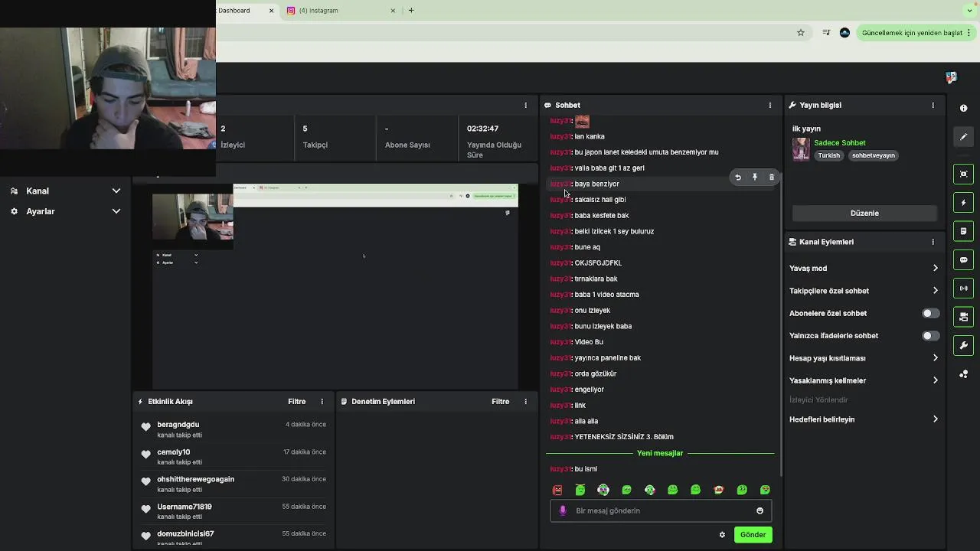The width and height of the screenshot is (980, 551).
Task: Send the message with Gönder button
Action: point(753,535)
